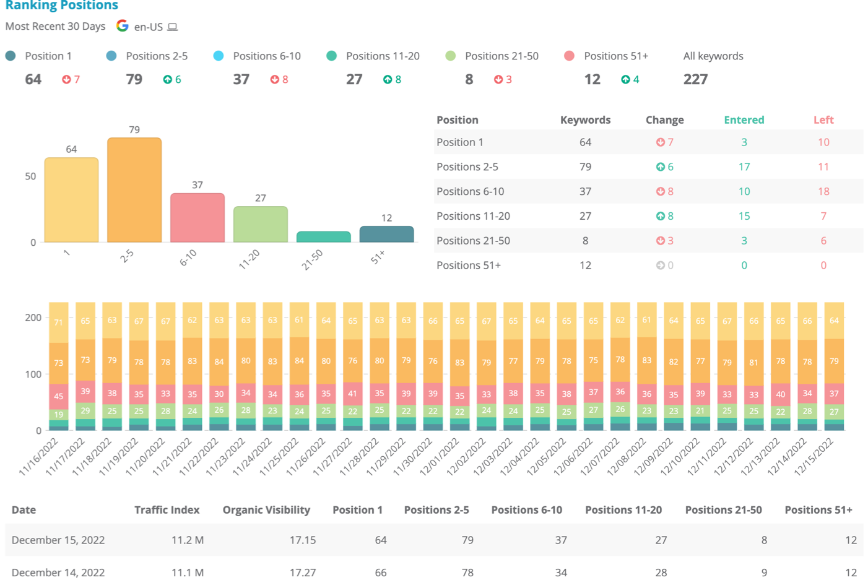Sort by the Organic Visibility column

[x=266, y=510]
